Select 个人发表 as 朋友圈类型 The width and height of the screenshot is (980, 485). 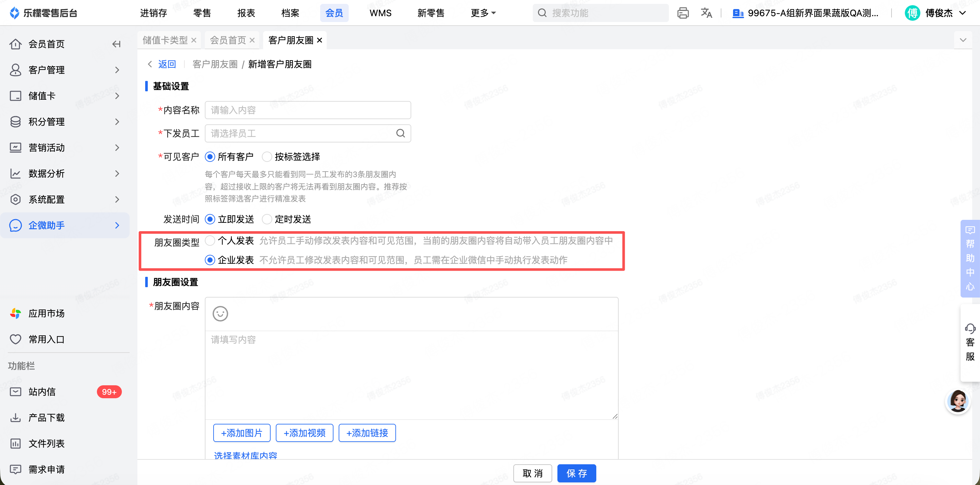210,241
